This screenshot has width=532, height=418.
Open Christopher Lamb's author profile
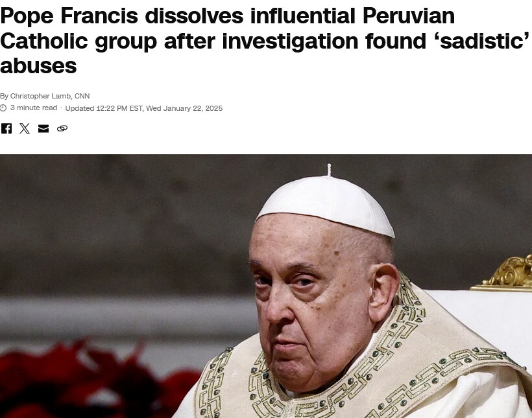[40, 96]
